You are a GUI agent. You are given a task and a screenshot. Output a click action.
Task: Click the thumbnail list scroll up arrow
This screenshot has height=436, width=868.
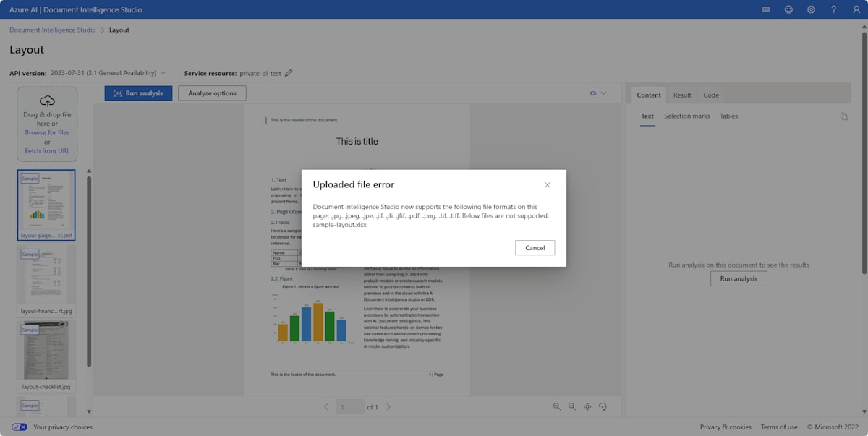click(89, 171)
